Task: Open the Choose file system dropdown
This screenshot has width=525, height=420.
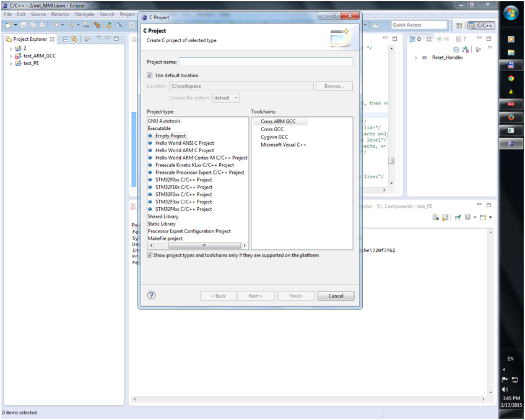Action: point(226,98)
